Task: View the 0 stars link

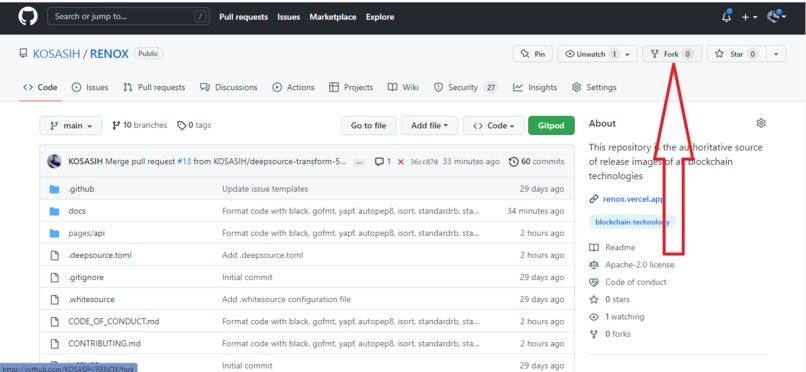Action: pyautogui.click(x=609, y=299)
